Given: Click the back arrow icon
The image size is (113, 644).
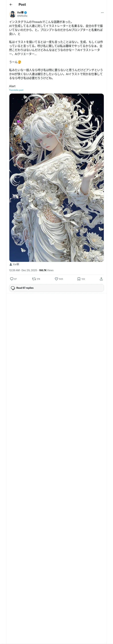Looking at the screenshot, I should 11,5.
